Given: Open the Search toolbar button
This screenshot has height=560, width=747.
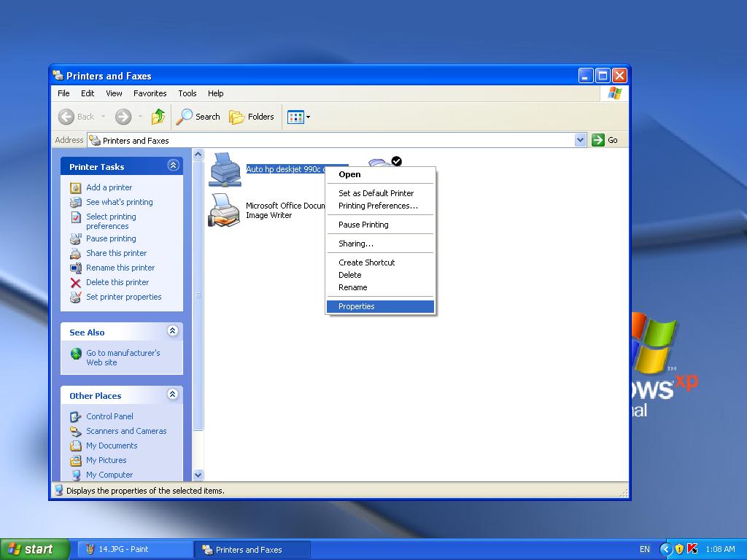Looking at the screenshot, I should pos(198,117).
